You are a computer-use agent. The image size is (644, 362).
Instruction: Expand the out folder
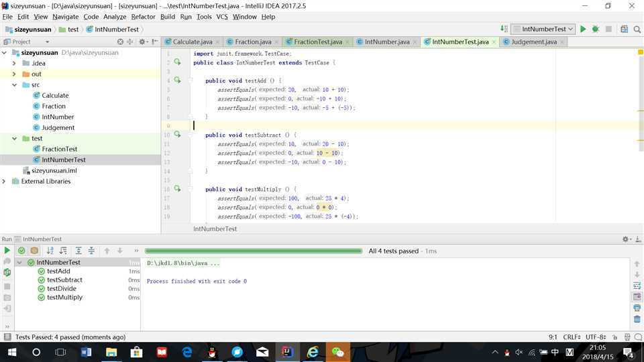pyautogui.click(x=14, y=74)
